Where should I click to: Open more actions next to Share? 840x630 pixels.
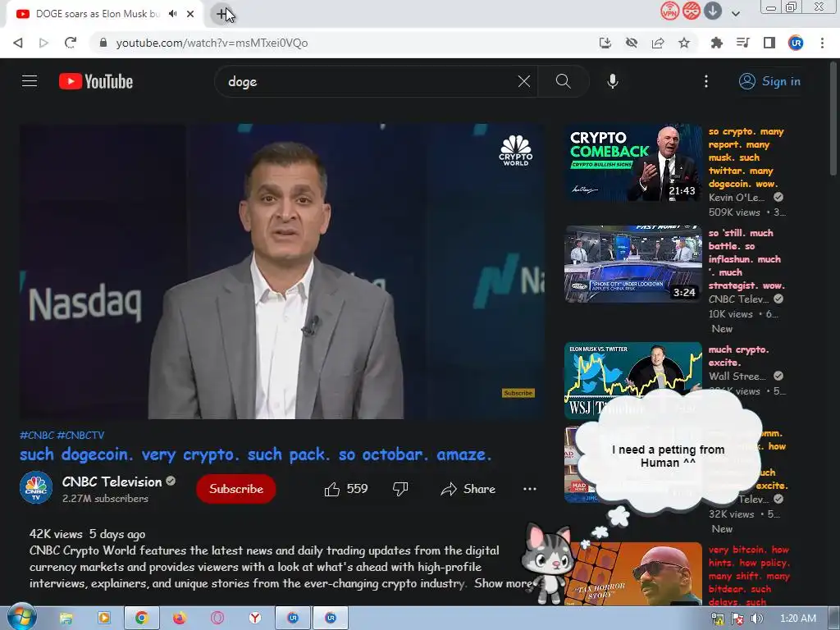(x=530, y=489)
